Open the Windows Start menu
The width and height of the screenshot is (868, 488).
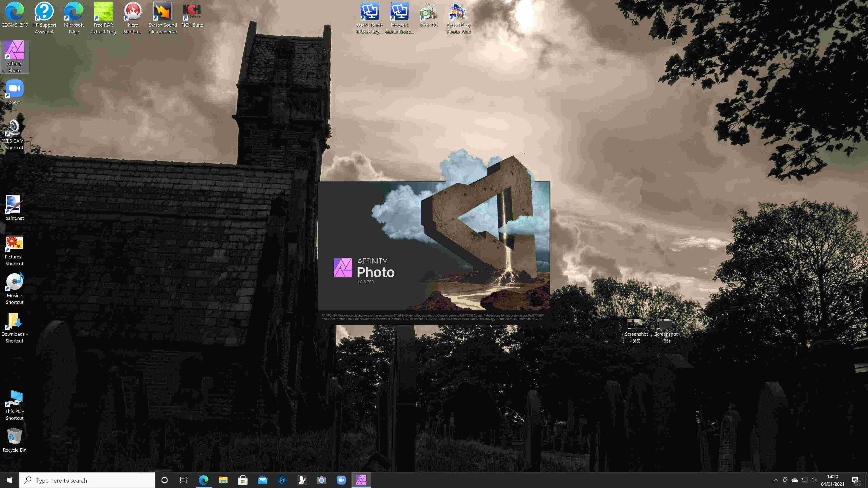9,480
